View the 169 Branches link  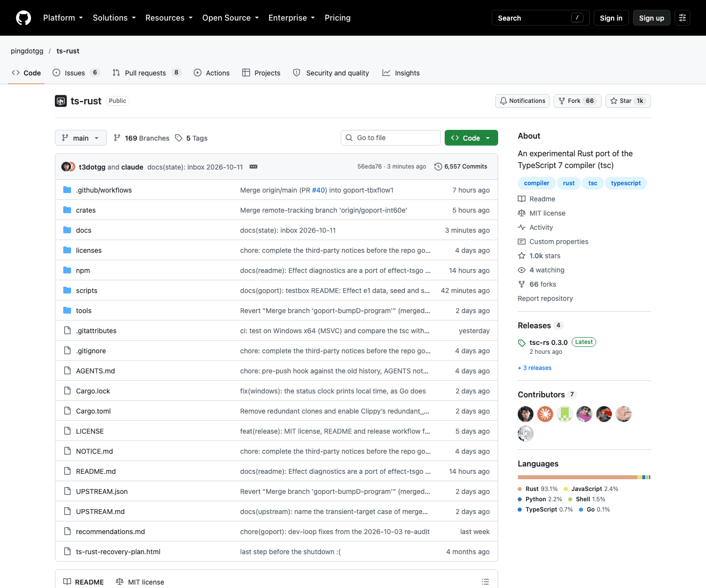[141, 138]
